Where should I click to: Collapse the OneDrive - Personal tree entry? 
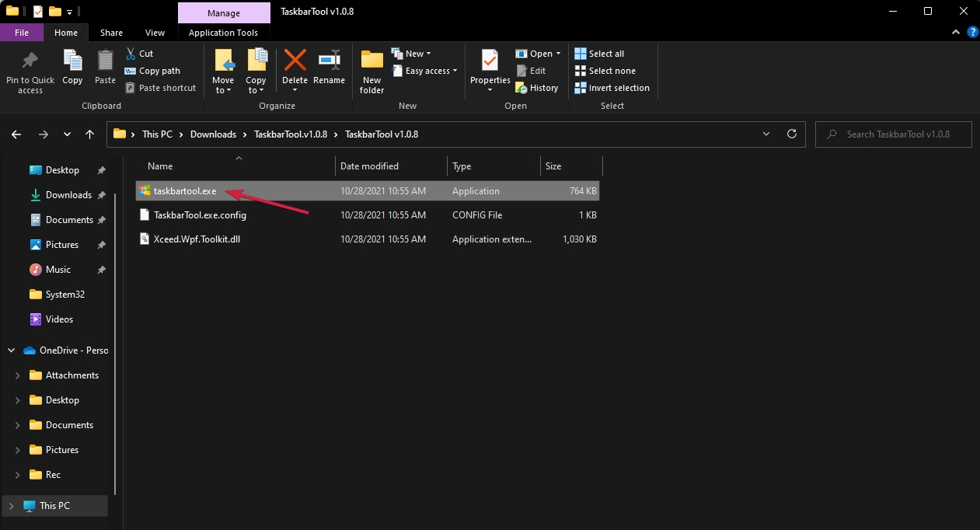tap(10, 350)
